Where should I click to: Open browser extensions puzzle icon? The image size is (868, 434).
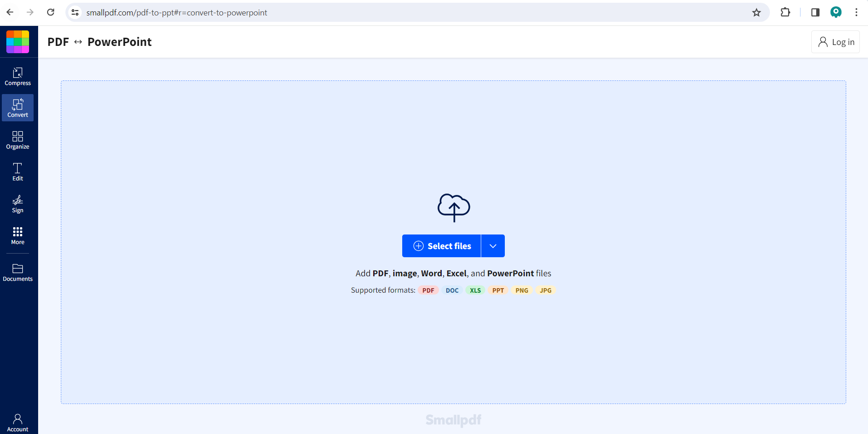point(785,12)
